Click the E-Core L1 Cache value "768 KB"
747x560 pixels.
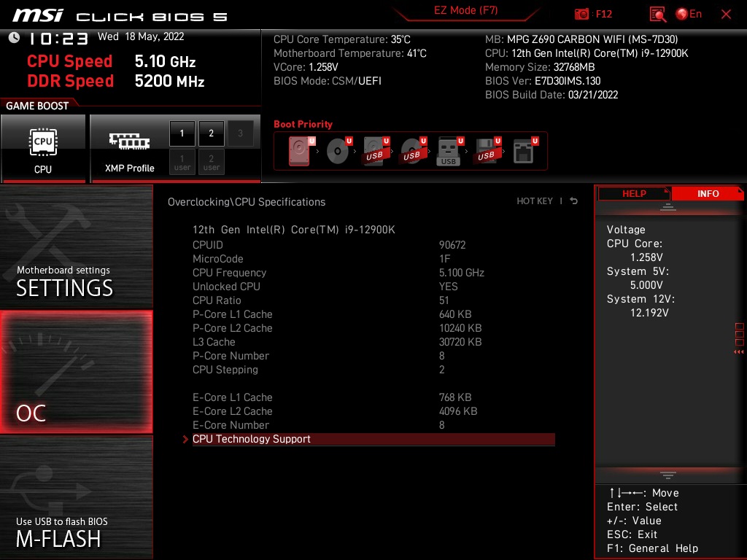(455, 397)
